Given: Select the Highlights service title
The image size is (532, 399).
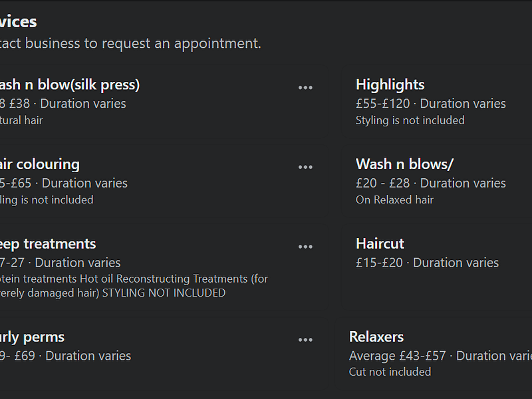Looking at the screenshot, I should pyautogui.click(x=390, y=84).
